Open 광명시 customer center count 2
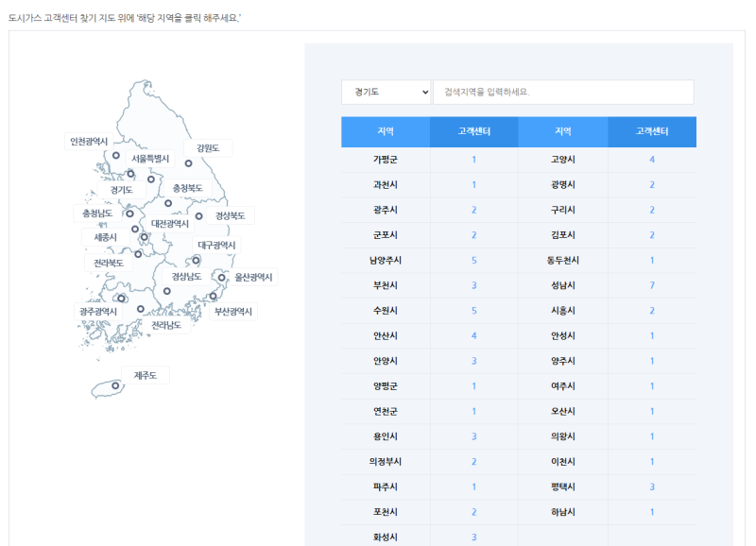Screen dimensions: 756x546 [652, 184]
